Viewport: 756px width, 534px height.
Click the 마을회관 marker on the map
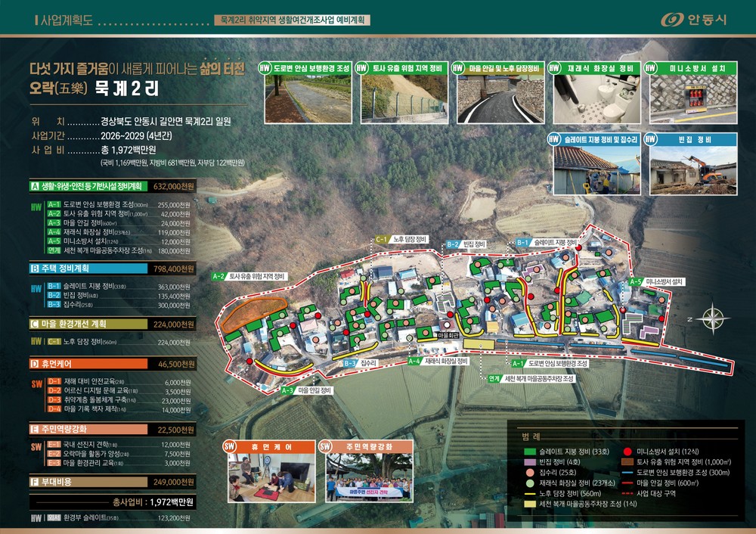[x=448, y=335]
